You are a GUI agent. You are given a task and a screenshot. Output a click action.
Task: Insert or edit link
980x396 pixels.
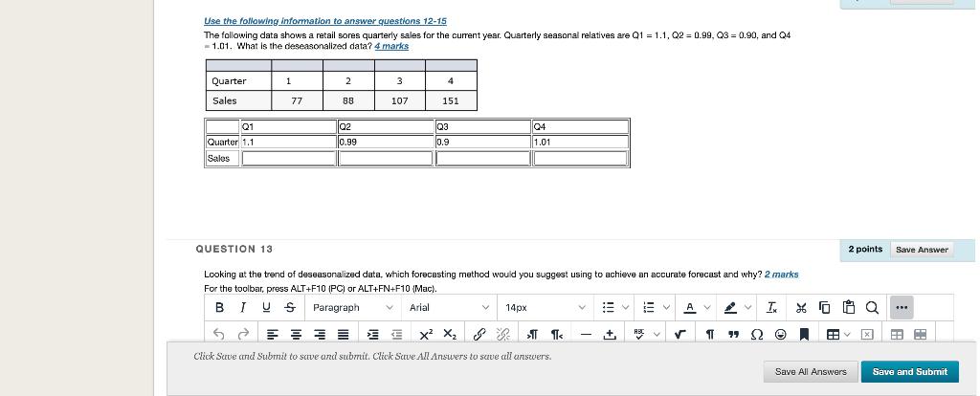pos(479,334)
